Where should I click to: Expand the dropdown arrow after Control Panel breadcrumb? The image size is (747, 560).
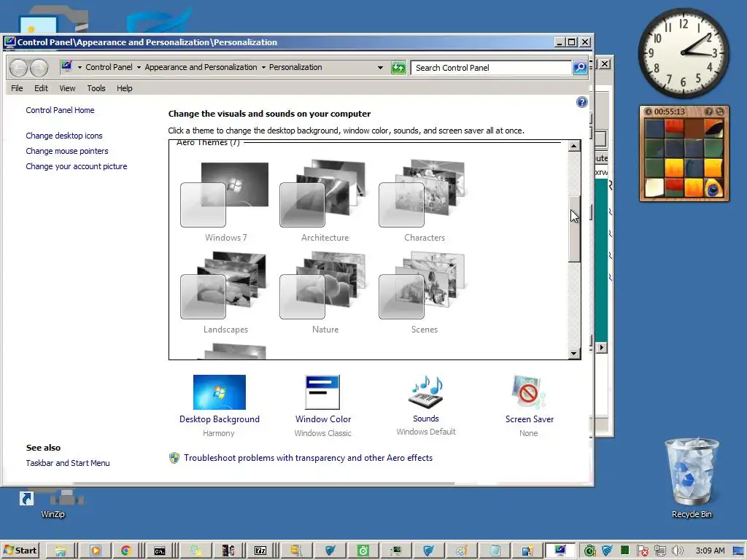click(x=139, y=68)
